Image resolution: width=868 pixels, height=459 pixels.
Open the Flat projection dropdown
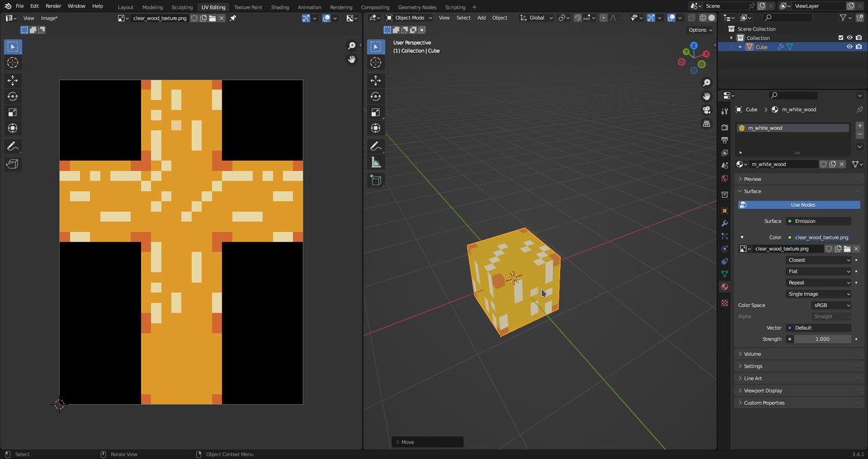click(818, 271)
